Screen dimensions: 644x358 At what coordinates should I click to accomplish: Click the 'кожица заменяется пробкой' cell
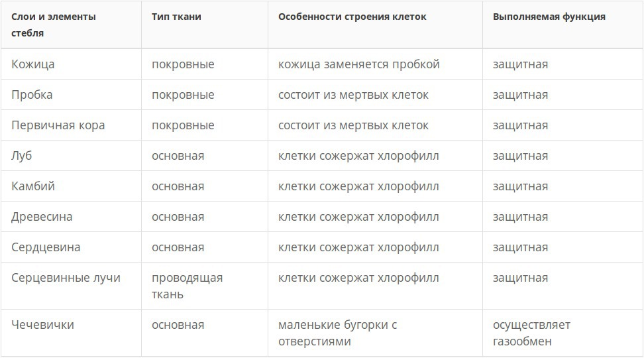click(359, 64)
